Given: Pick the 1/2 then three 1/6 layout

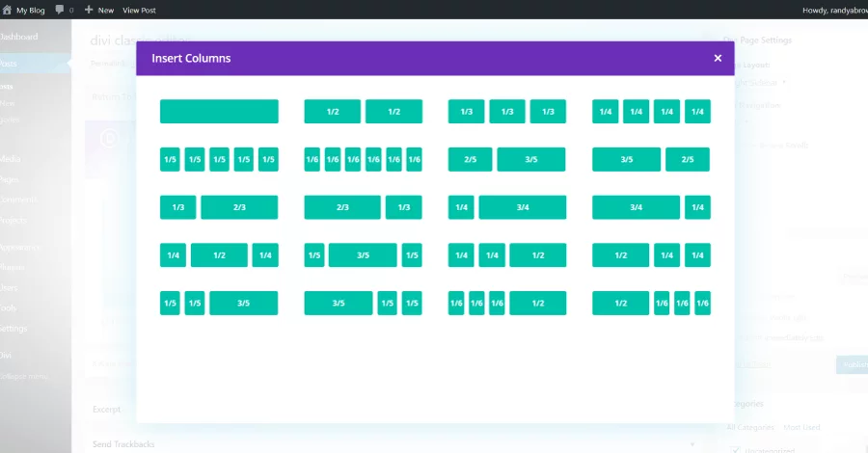Looking at the screenshot, I should [x=651, y=303].
